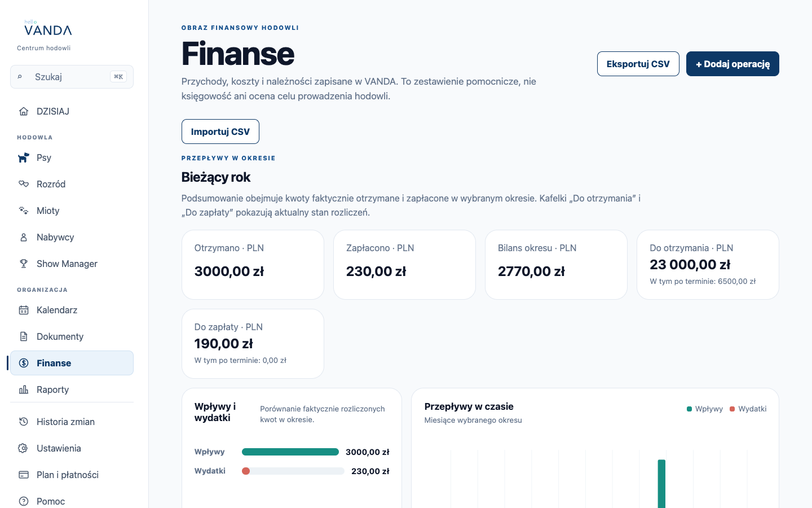This screenshot has height=508, width=812.
Task: Click the Rozród sidebar icon
Action: click(x=24, y=184)
